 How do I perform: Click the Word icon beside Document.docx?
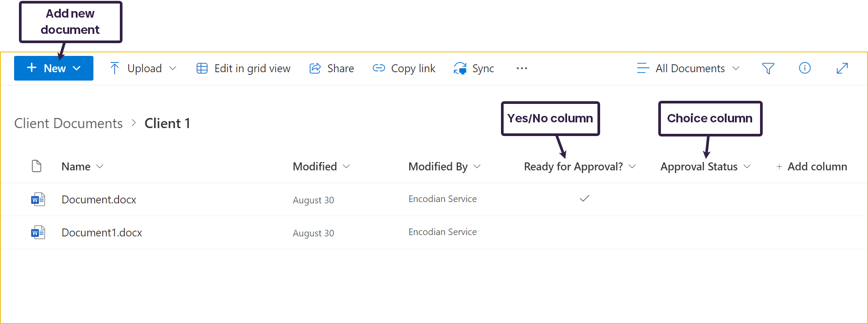point(38,199)
